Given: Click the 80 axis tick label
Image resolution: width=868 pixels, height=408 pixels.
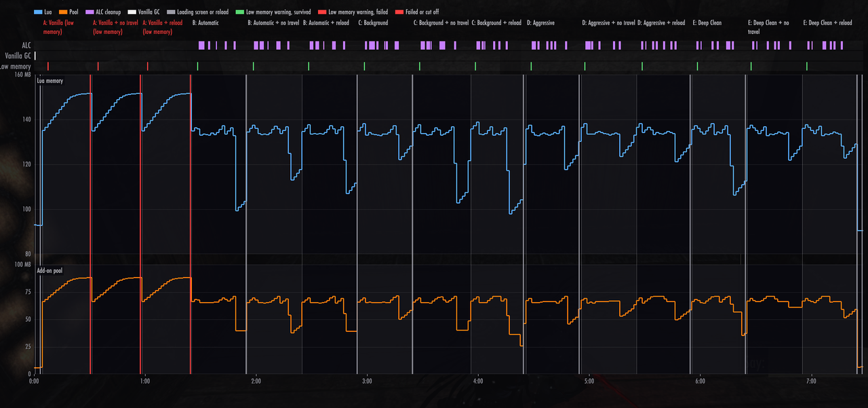Looking at the screenshot, I should [28, 253].
